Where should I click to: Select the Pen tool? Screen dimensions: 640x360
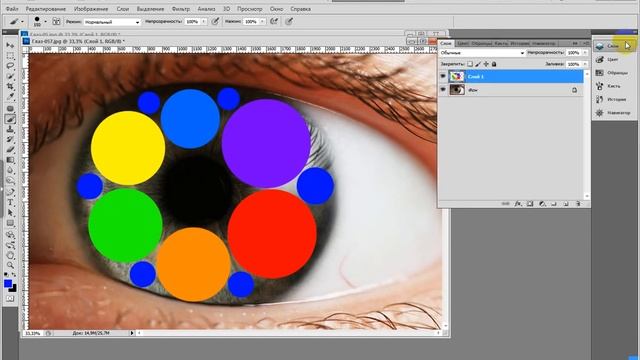click(x=10, y=192)
